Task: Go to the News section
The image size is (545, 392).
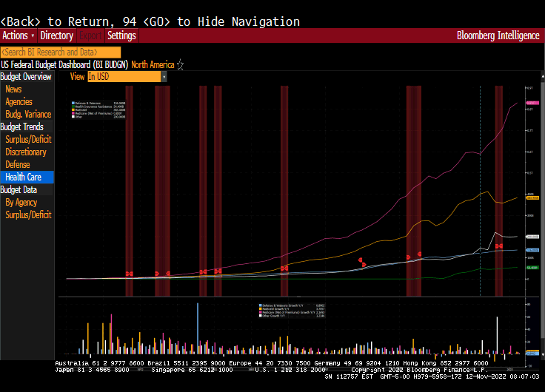Action: coord(13,89)
